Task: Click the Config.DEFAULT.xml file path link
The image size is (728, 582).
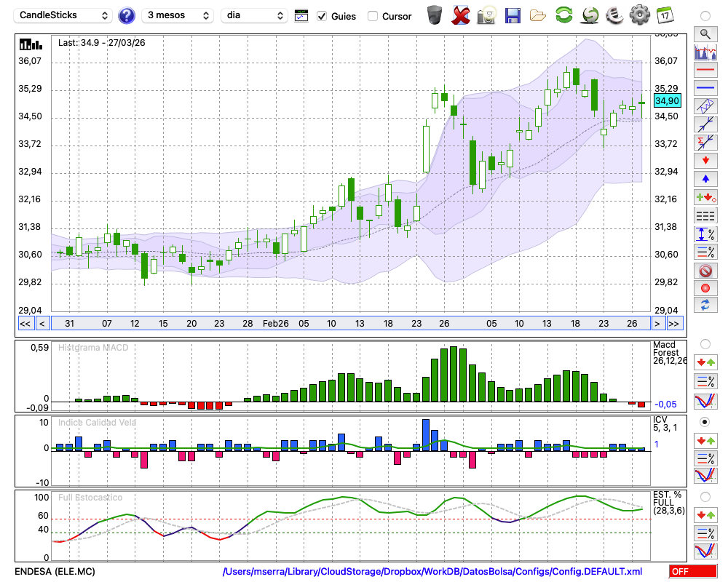Action: (432, 572)
